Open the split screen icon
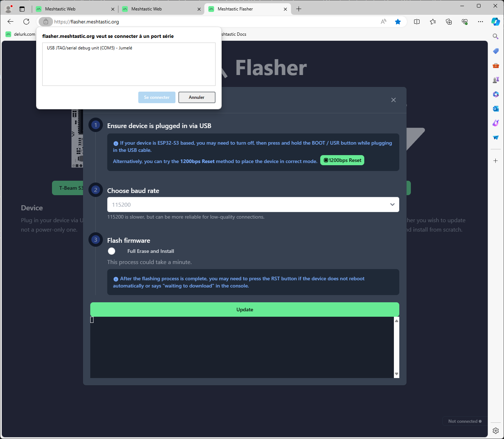Image resolution: width=504 pixels, height=439 pixels. pos(417,22)
